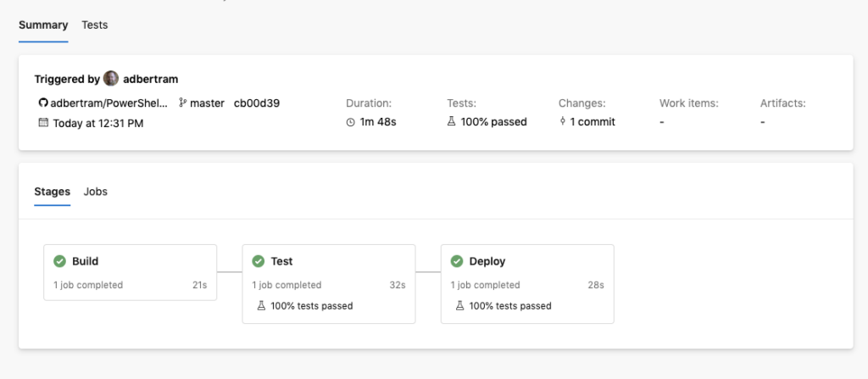Click the flask icon beside 100% passed
This screenshot has height=379, width=868.
452,122
